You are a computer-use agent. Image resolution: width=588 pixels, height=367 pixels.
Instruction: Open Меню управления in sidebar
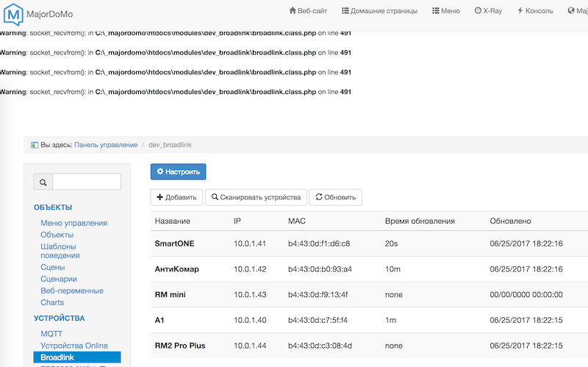[x=74, y=223]
